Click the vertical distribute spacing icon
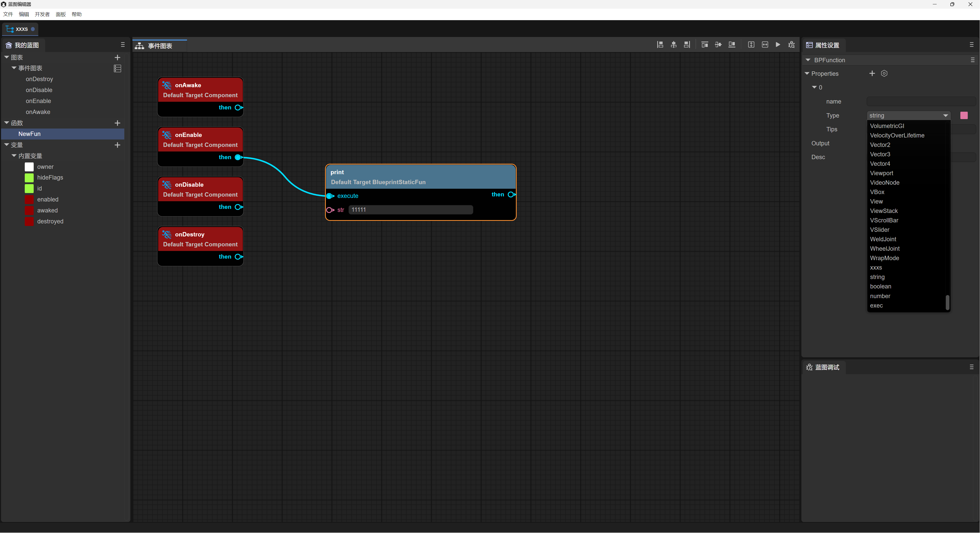This screenshot has height=533, width=980. [751, 45]
